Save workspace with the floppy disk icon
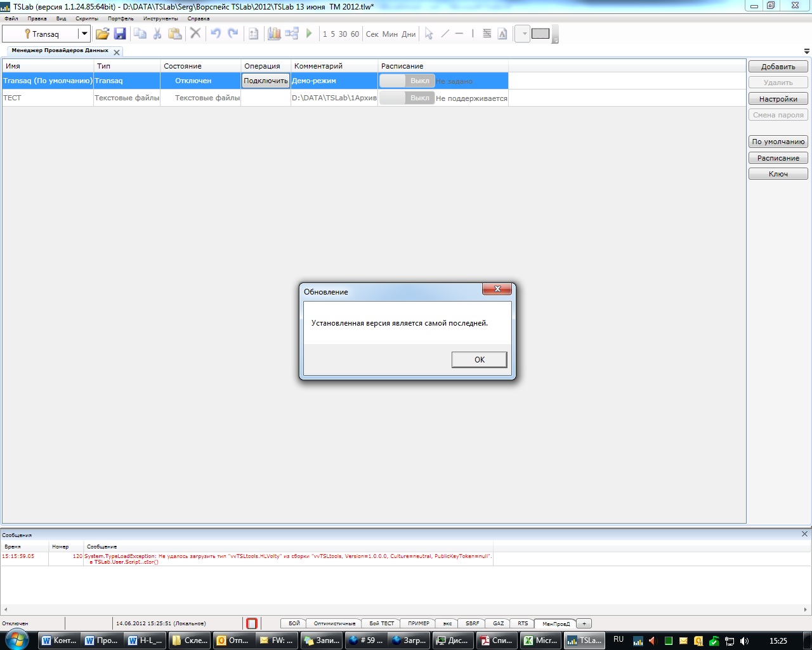This screenshot has height=650, width=812. (120, 34)
